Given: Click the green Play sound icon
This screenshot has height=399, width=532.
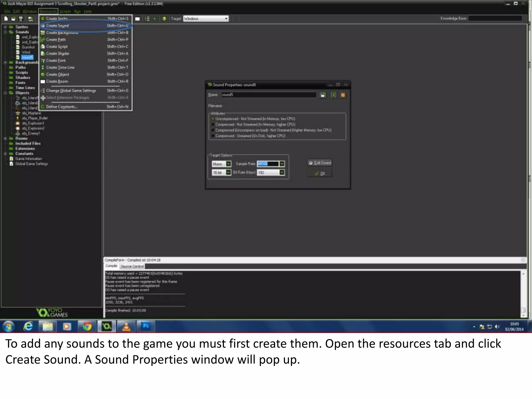Looking at the screenshot, I should click(334, 95).
